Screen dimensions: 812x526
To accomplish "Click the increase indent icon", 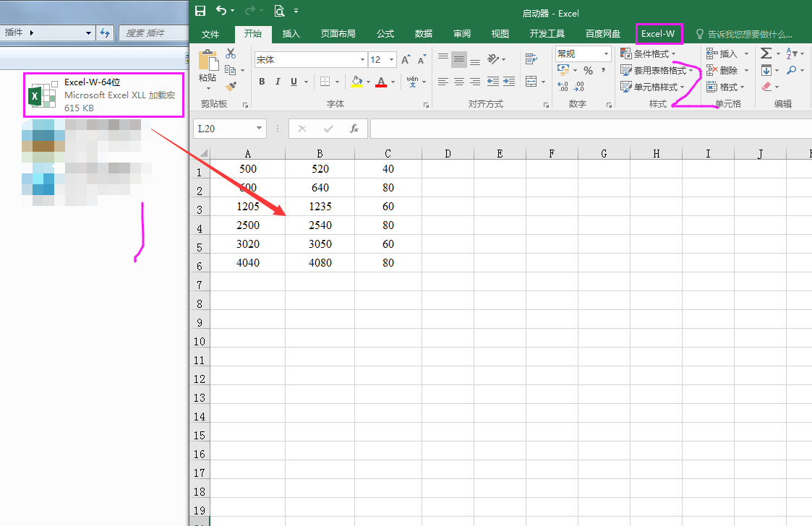I will [x=509, y=81].
